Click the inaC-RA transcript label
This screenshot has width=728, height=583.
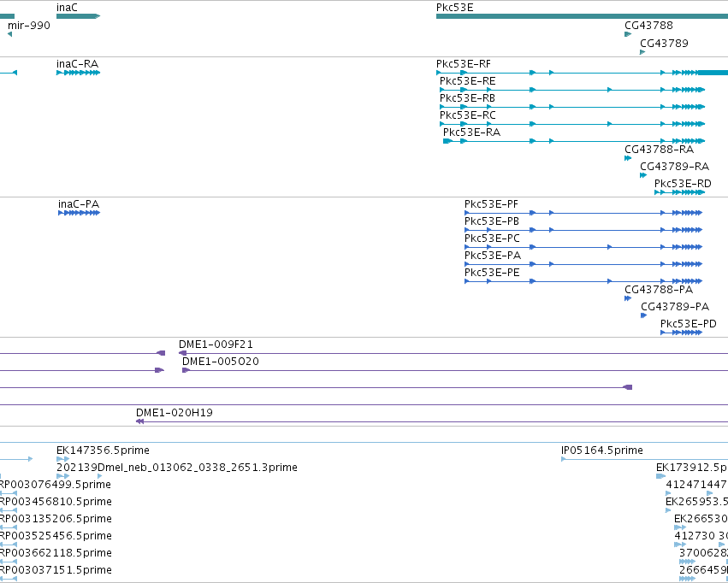click(x=78, y=63)
